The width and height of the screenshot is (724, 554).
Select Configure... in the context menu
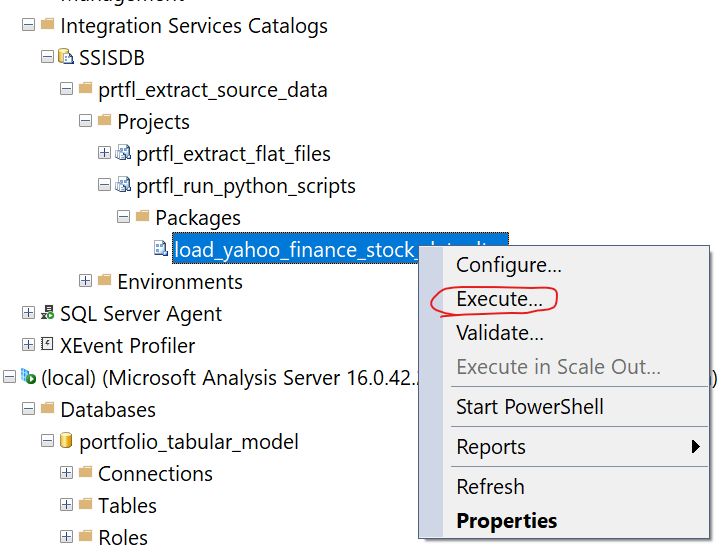click(508, 265)
